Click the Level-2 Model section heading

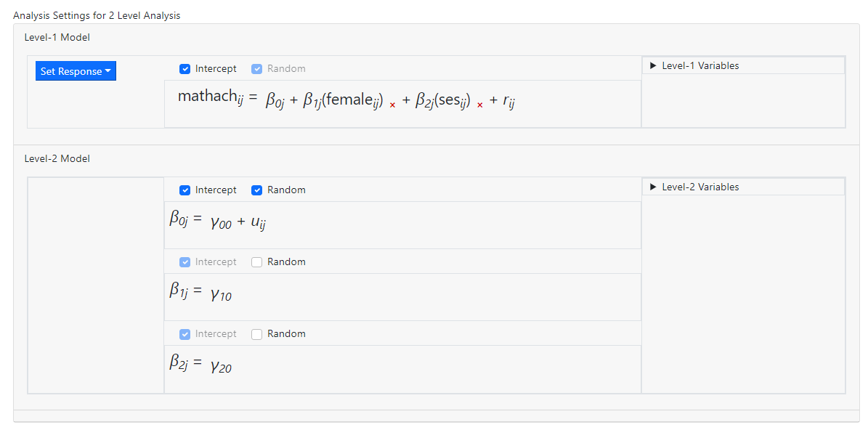[x=57, y=158]
